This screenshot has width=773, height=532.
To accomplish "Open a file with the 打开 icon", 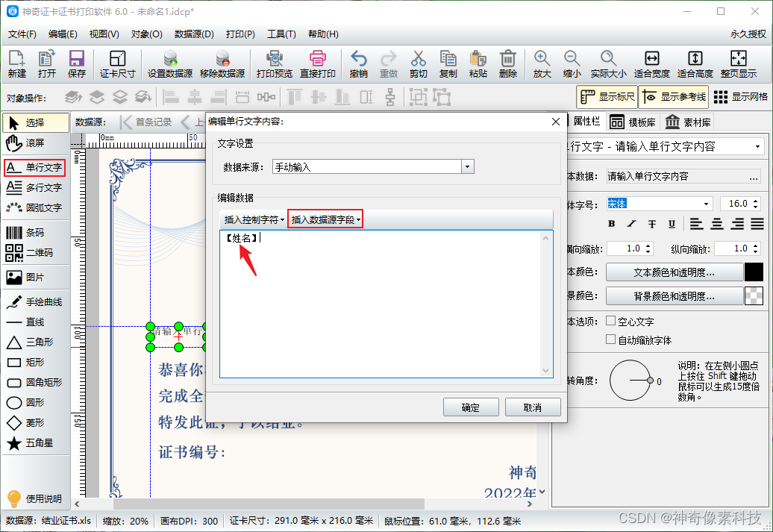I will tap(47, 64).
